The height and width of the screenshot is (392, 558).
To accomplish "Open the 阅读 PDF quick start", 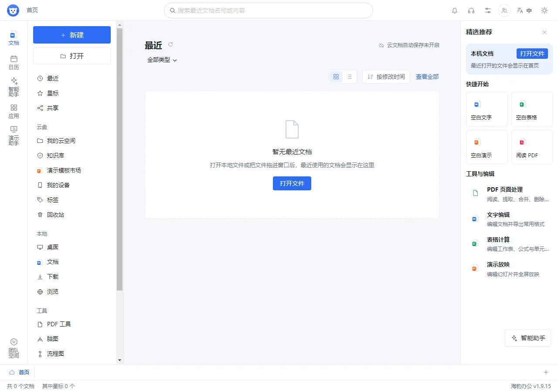I will [x=532, y=147].
